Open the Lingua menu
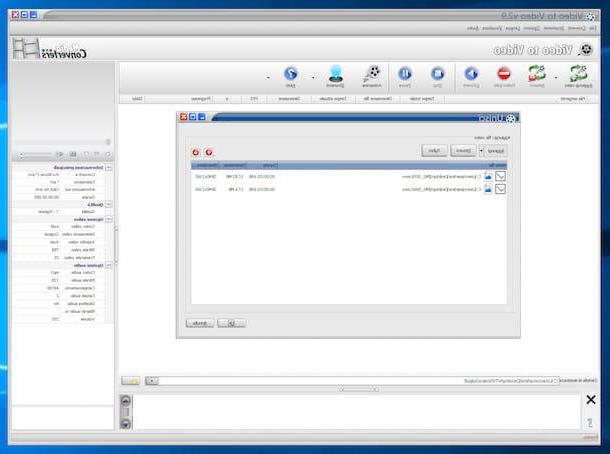The image size is (610, 454). (x=513, y=28)
